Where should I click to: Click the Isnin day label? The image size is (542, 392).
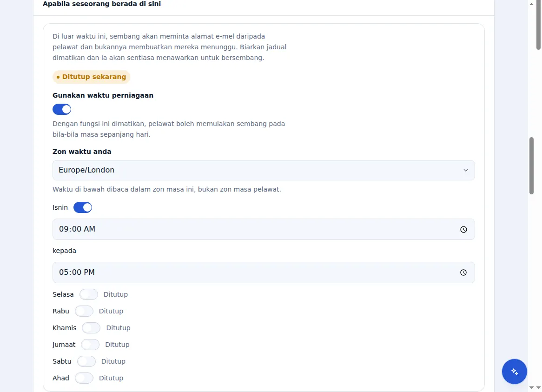pyautogui.click(x=60, y=207)
